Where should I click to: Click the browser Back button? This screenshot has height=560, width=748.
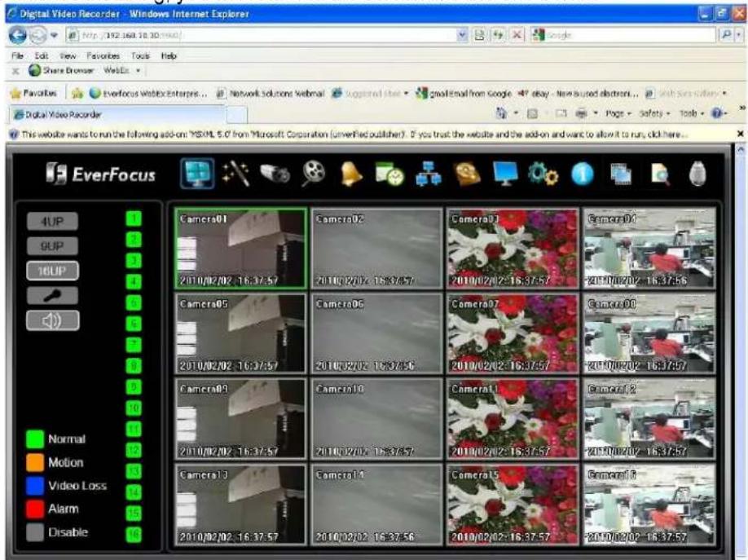tap(18, 35)
